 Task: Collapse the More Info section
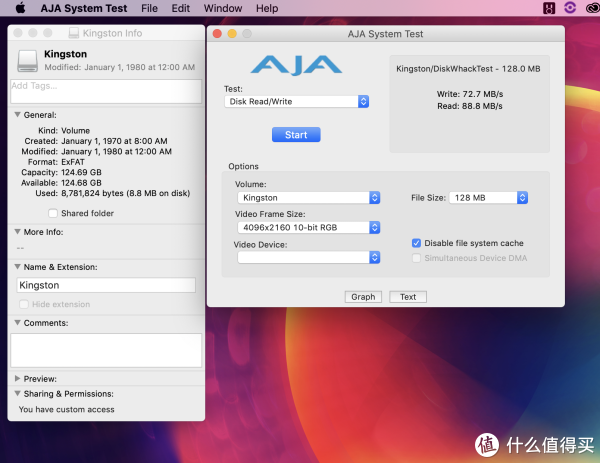click(x=17, y=232)
